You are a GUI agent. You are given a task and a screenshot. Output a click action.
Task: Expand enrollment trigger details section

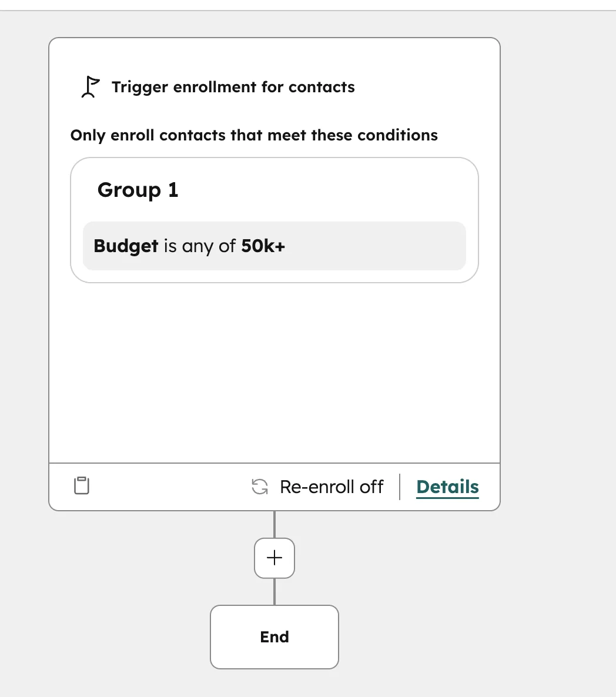tap(447, 487)
